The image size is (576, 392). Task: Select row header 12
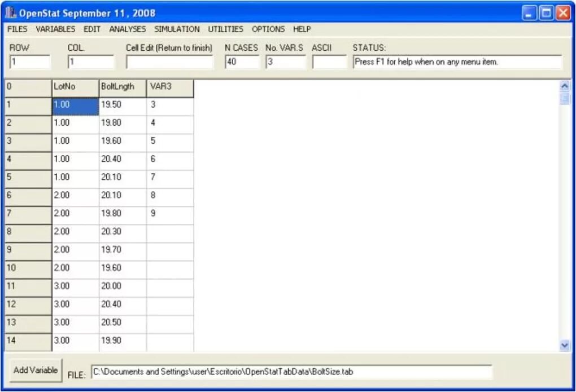click(28, 306)
